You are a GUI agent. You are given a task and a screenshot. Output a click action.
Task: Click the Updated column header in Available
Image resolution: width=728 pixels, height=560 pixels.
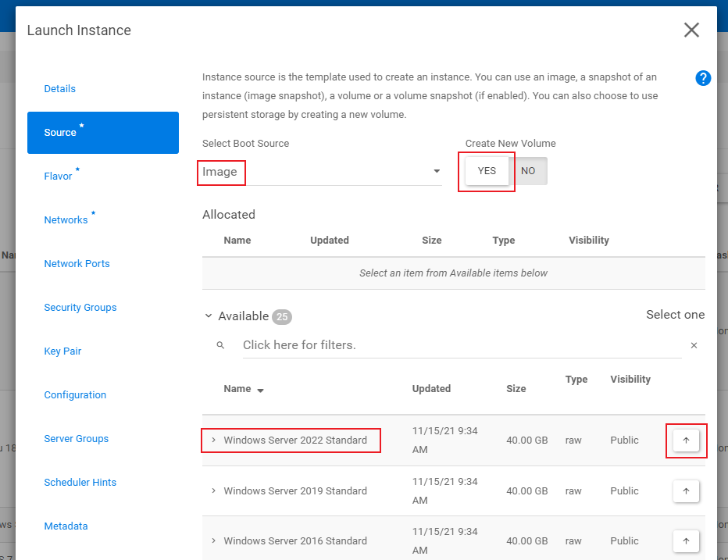tap(431, 389)
